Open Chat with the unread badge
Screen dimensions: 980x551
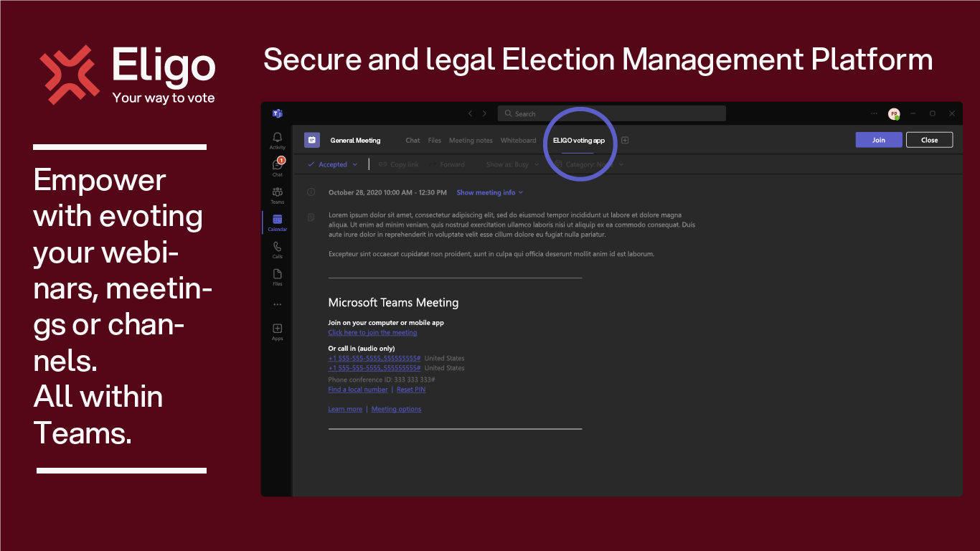277,167
